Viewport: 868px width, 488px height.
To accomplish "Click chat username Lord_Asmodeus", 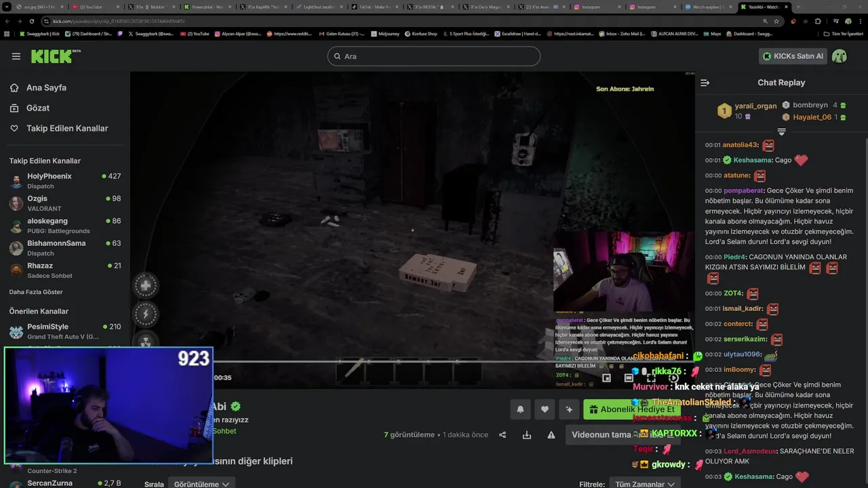I will (x=750, y=451).
